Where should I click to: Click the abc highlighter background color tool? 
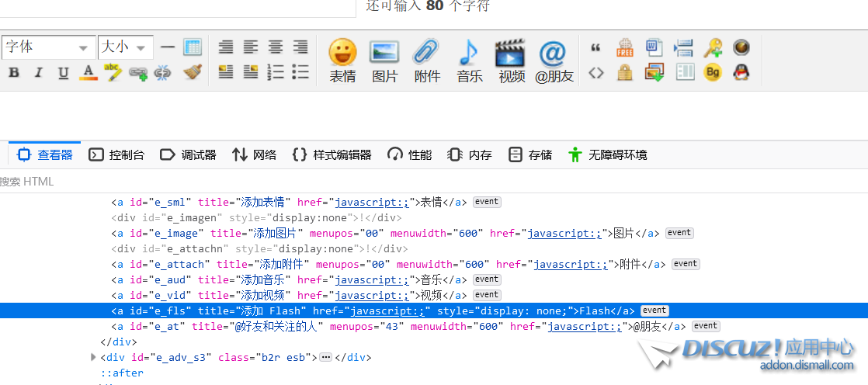click(x=113, y=72)
